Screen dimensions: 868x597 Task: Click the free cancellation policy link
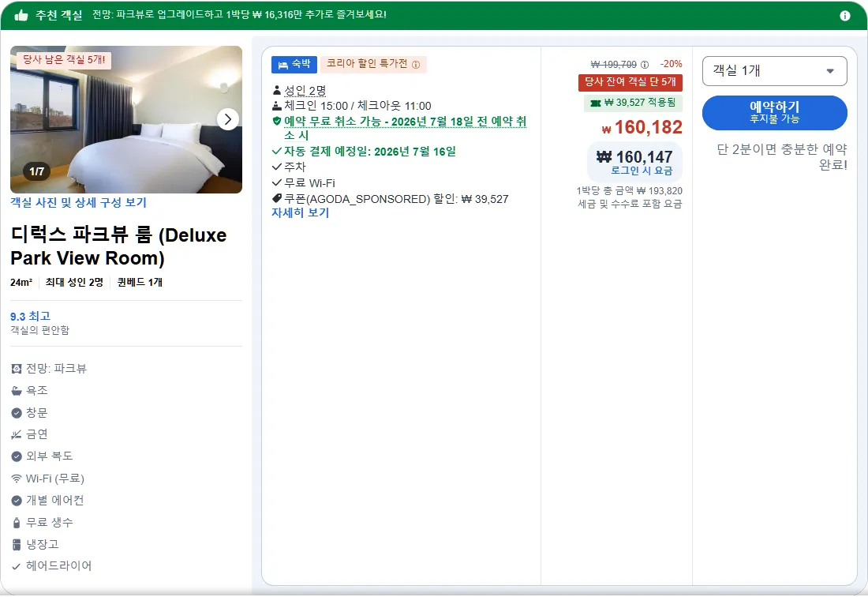click(405, 128)
